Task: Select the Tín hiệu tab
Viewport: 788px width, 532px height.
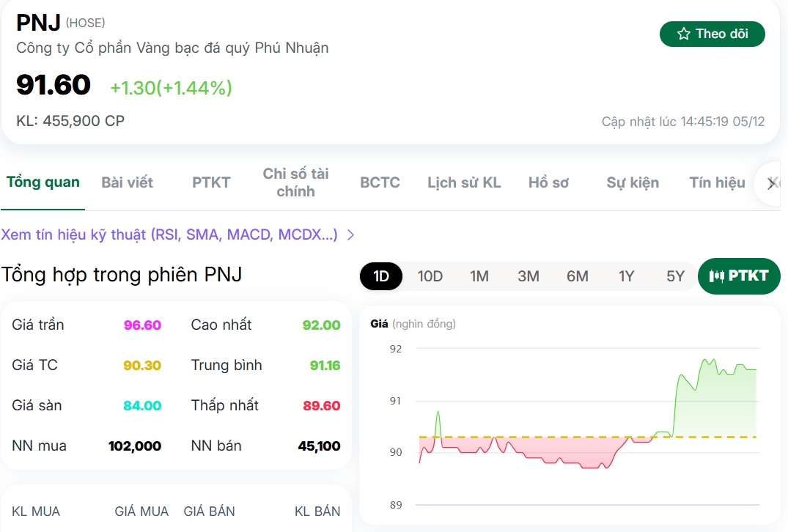Action: pyautogui.click(x=716, y=182)
